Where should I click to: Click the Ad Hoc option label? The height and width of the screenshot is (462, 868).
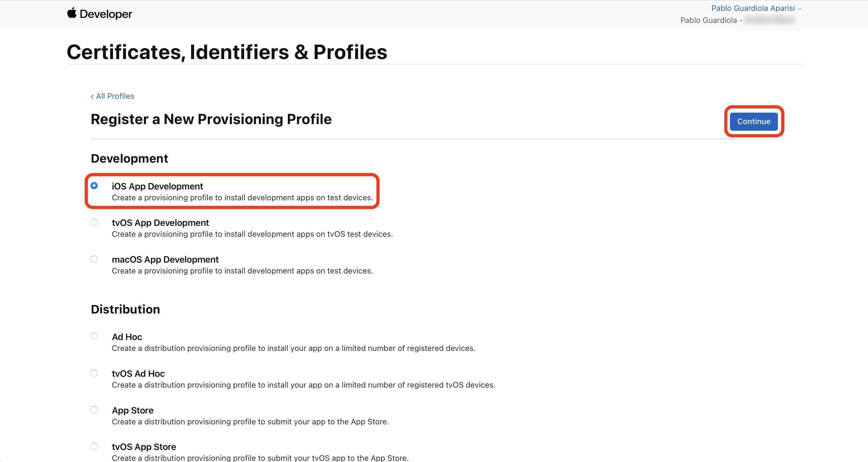coord(127,337)
